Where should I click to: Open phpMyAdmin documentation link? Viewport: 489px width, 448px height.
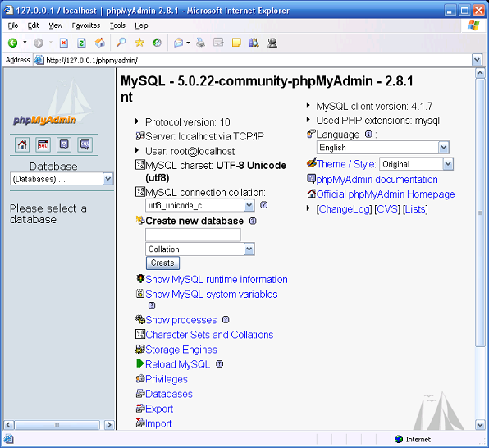[x=377, y=180]
